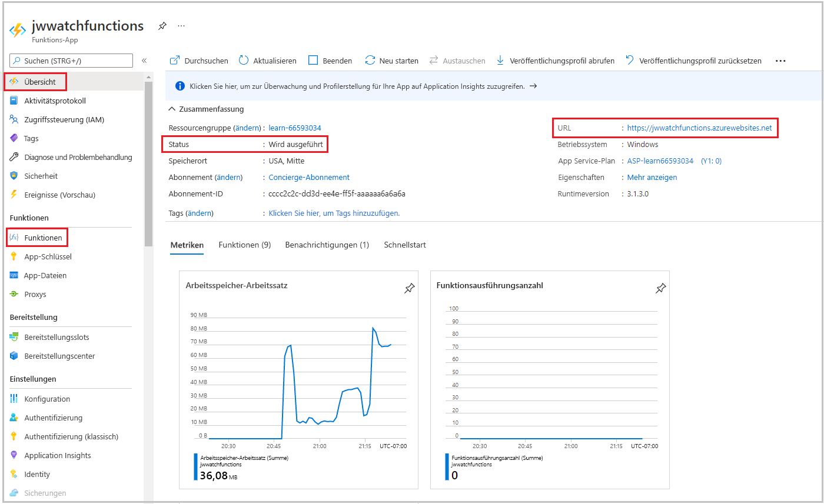Click the subscription ID value
Image resolution: width=824 pixels, height=504 pixels.
point(337,193)
